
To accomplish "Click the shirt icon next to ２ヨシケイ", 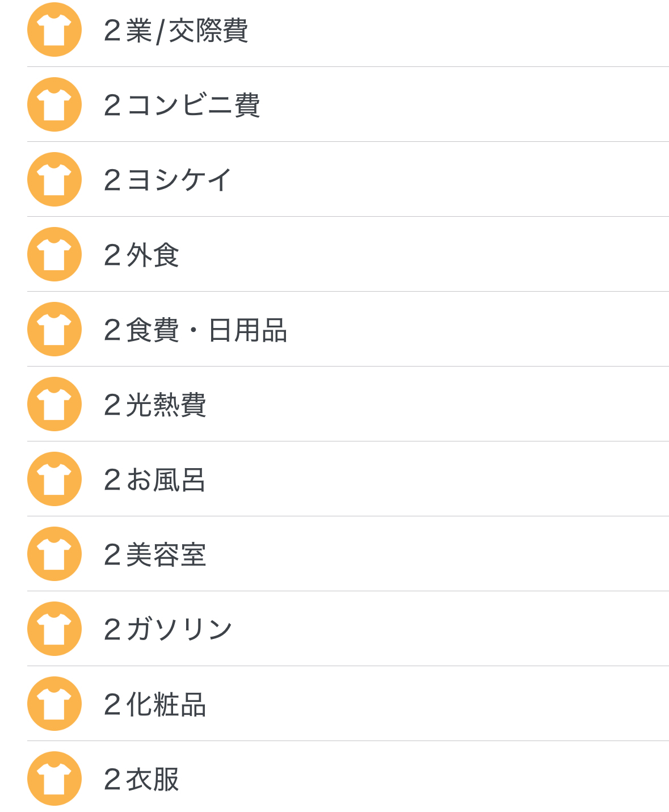I will point(54,179).
